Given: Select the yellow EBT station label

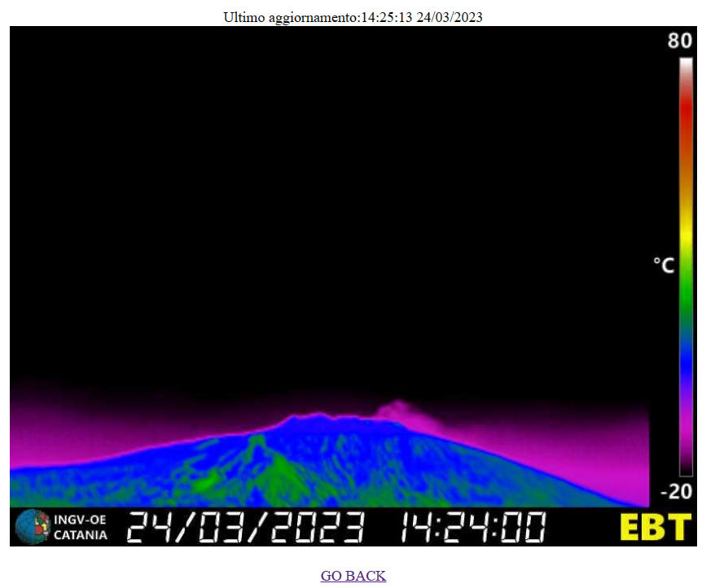Looking at the screenshot, I should 655,527.
